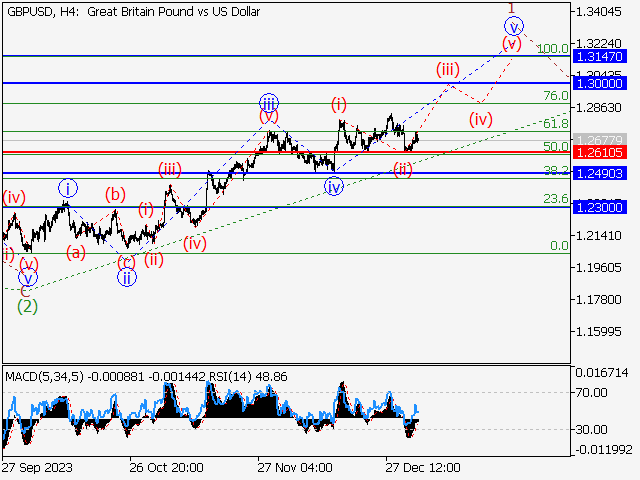Select the 50.0 Fibonacci level label
The height and width of the screenshot is (480, 640).
(x=556, y=147)
